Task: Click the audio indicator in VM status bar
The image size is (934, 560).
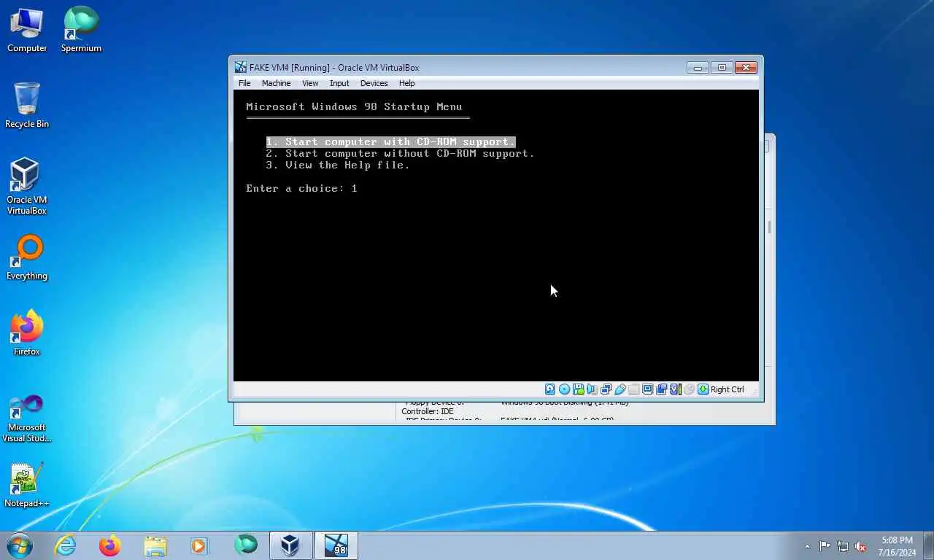Action: pyautogui.click(x=592, y=389)
